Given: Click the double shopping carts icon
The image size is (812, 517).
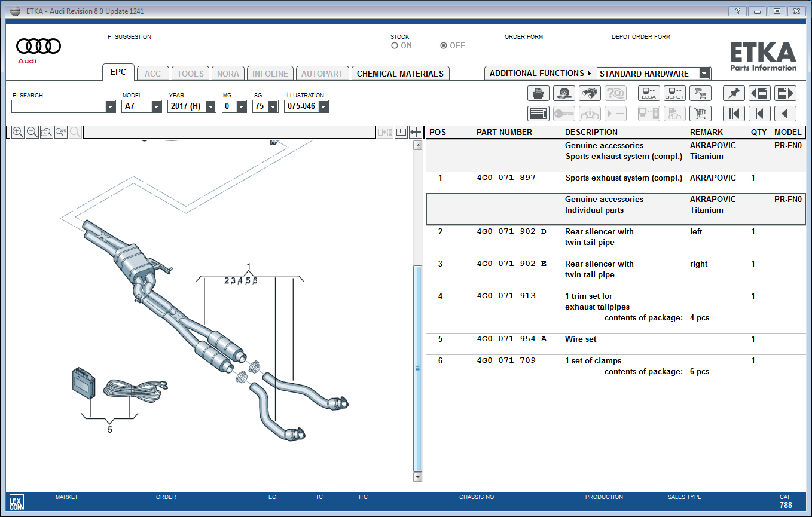Looking at the screenshot, I should (700, 93).
